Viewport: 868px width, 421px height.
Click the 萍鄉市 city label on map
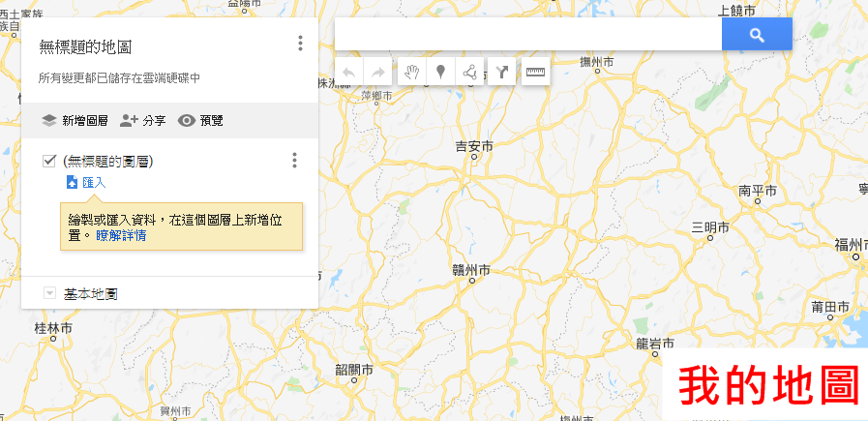click(x=376, y=95)
